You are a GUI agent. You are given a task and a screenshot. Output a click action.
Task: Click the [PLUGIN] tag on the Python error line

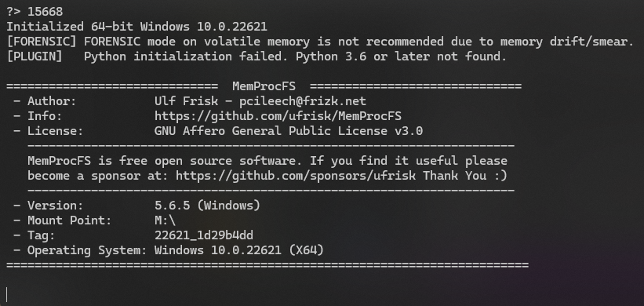(35, 56)
